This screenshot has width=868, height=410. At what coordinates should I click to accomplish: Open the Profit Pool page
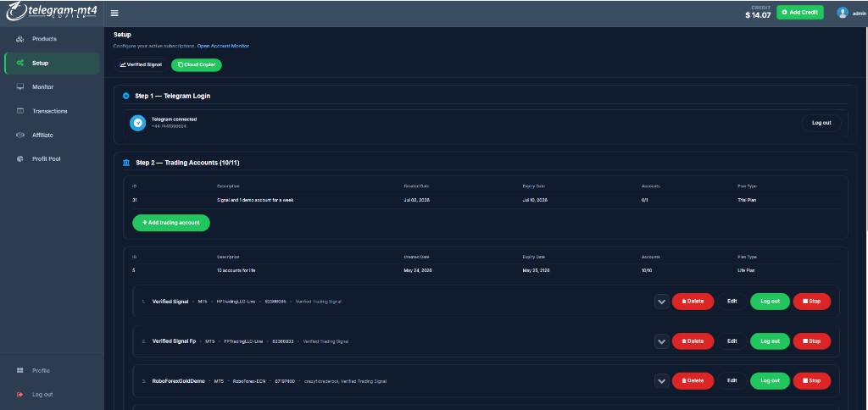pyautogui.click(x=47, y=158)
